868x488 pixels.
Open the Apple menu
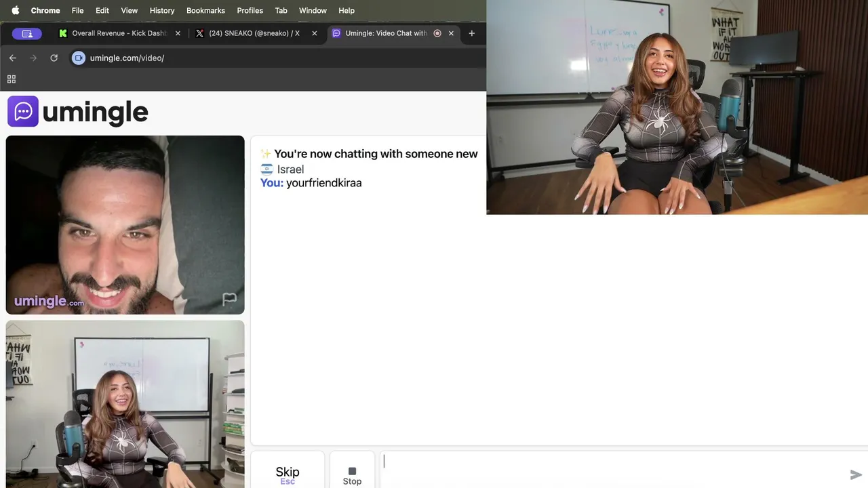(16, 10)
